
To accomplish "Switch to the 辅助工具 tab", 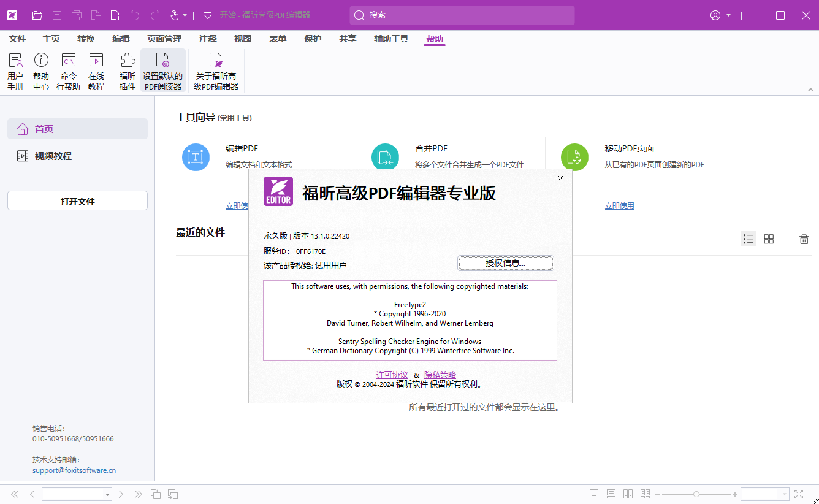I will 391,39.
